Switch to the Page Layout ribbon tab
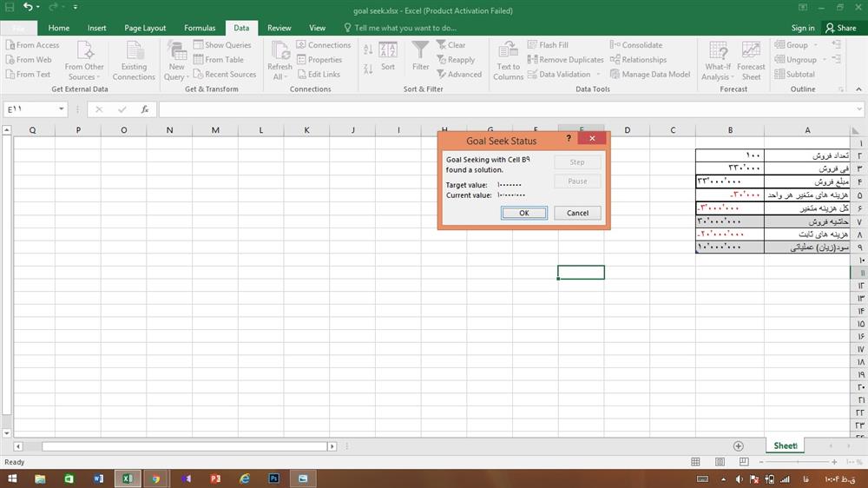 [145, 28]
